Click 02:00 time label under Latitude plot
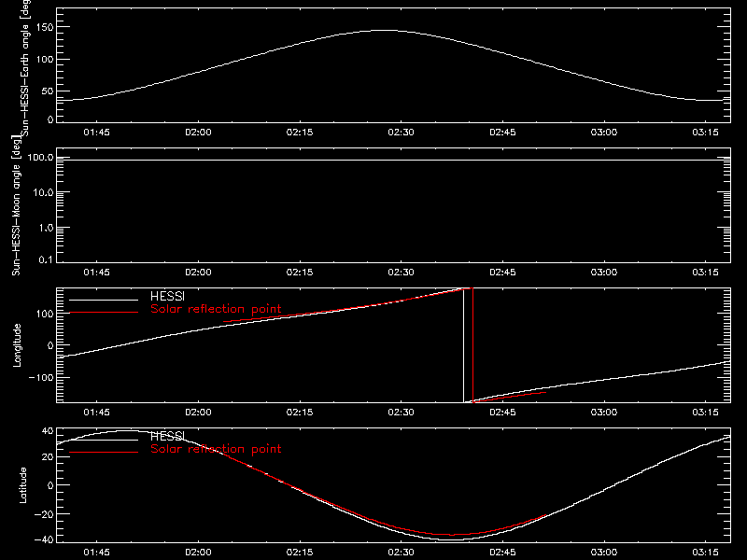Image resolution: width=747 pixels, height=560 pixels. 198,553
